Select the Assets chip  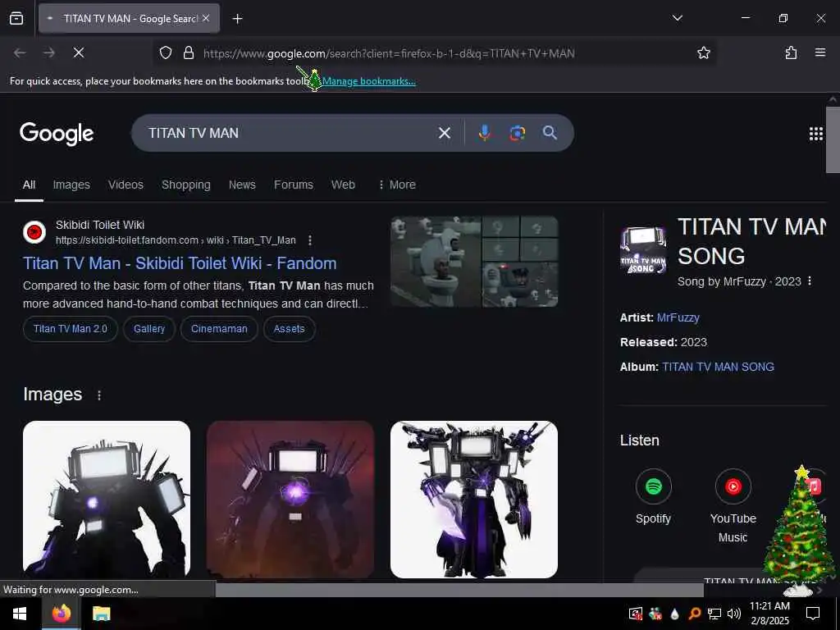(290, 329)
